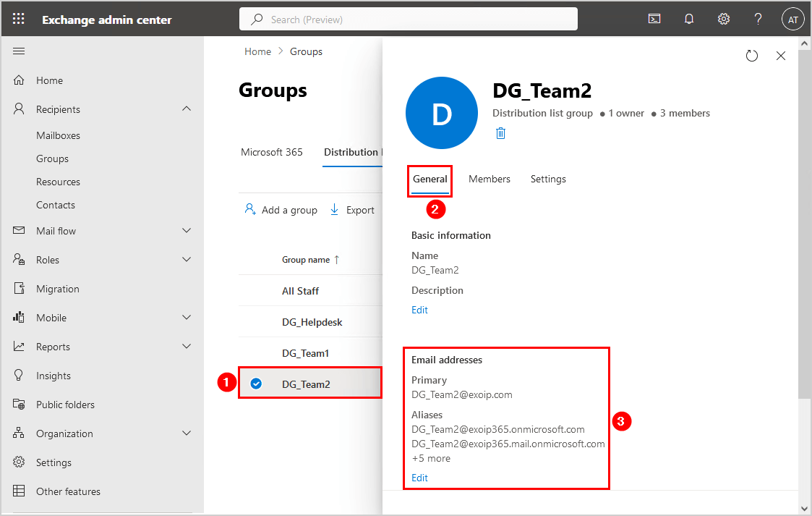Click the 1 owner label
Viewport: 812px width, 516px height.
(x=626, y=114)
